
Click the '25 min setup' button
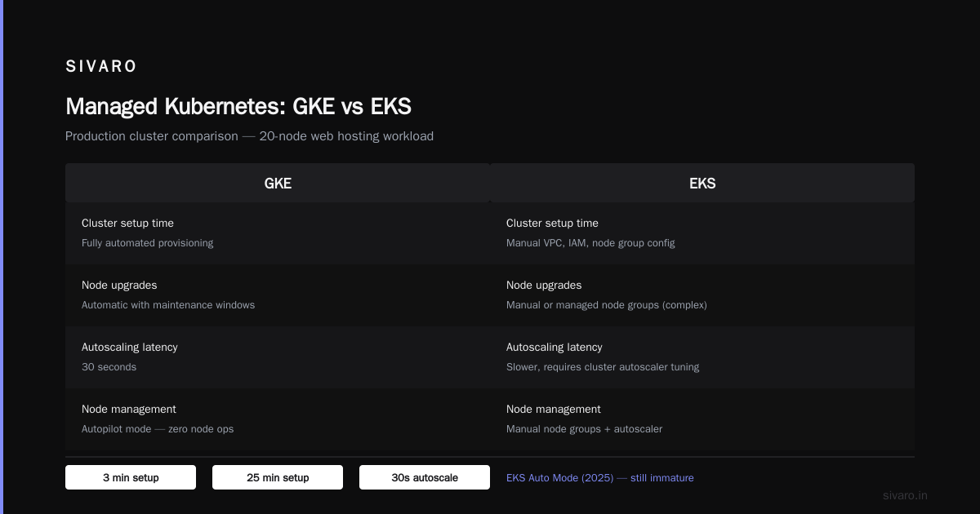click(x=278, y=477)
